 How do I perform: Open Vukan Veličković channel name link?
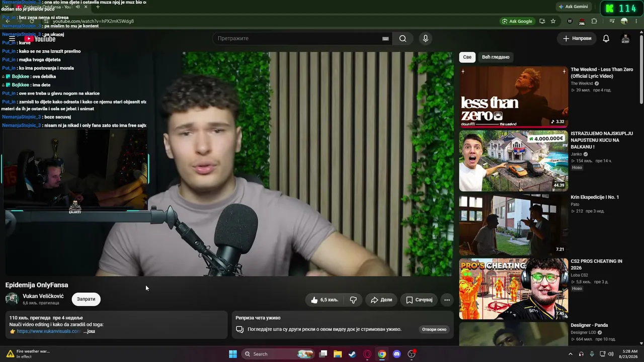click(x=43, y=296)
